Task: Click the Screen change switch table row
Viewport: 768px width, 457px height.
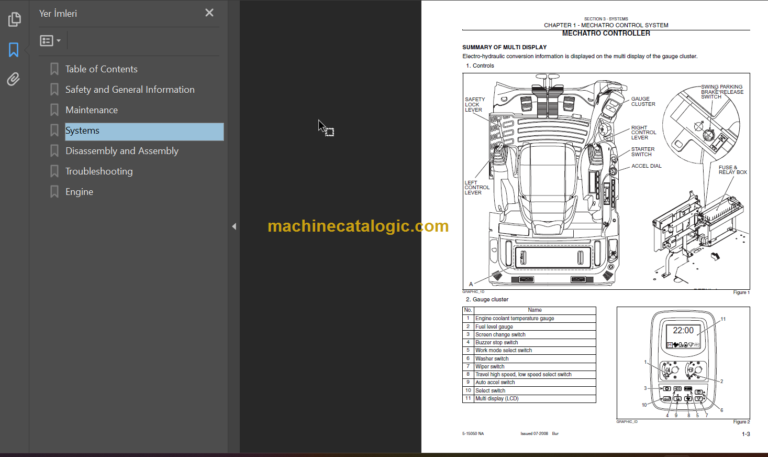Action: [529, 335]
